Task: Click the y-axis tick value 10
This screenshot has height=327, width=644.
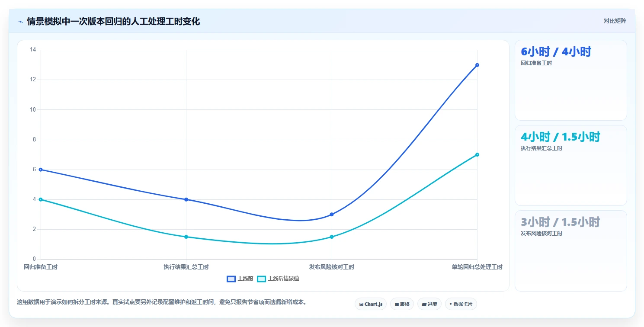Action: tap(33, 109)
